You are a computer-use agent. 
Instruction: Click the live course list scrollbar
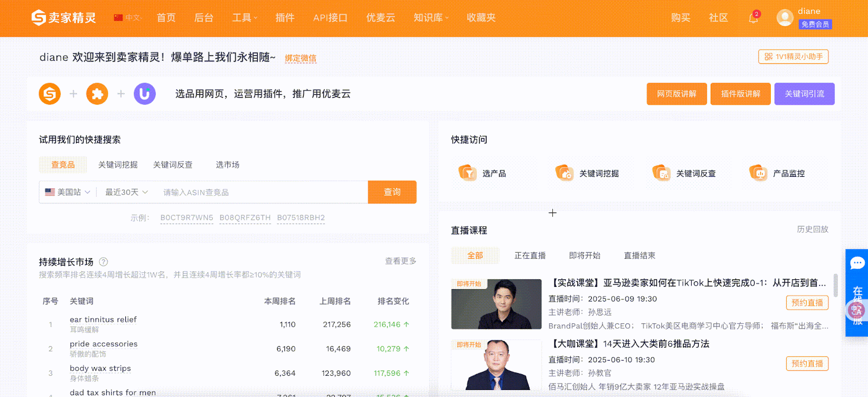(x=835, y=285)
